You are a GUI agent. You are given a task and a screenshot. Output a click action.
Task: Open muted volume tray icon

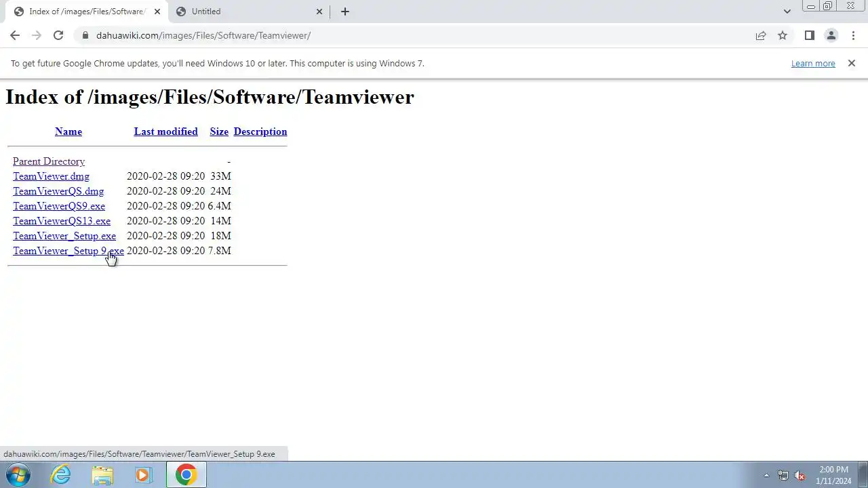pyautogui.click(x=800, y=475)
